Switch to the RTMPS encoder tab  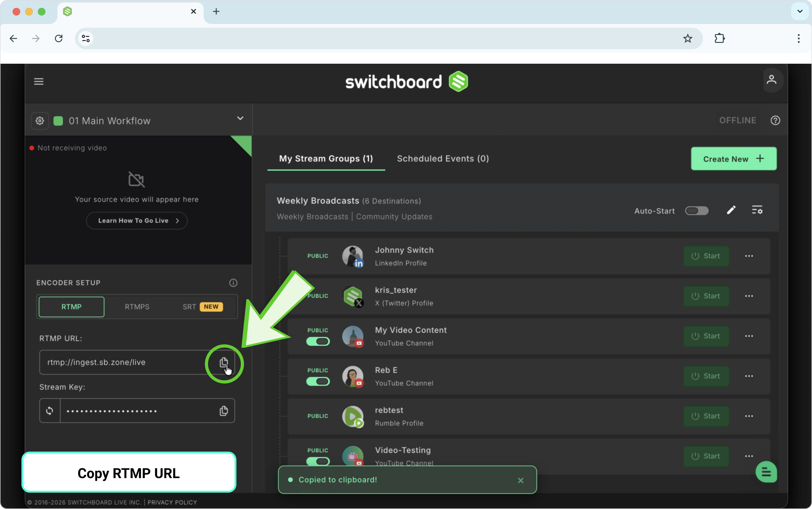pyautogui.click(x=137, y=307)
